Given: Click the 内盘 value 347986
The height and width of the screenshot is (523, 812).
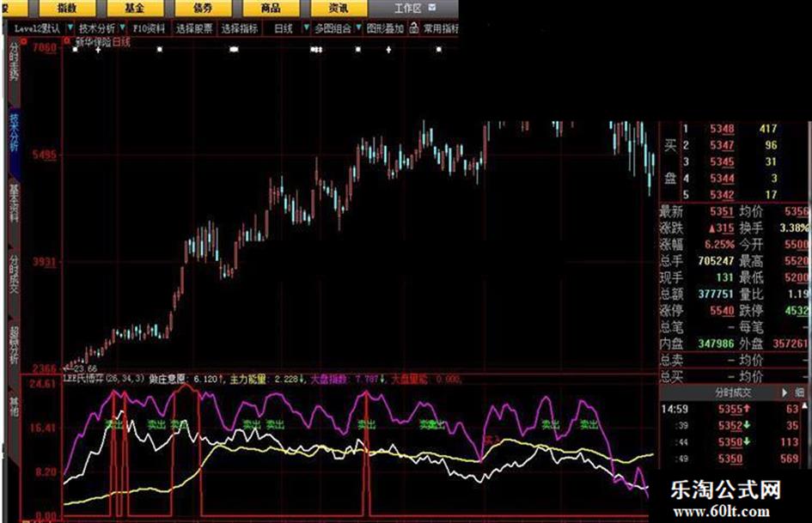Looking at the screenshot, I should pos(716,344).
